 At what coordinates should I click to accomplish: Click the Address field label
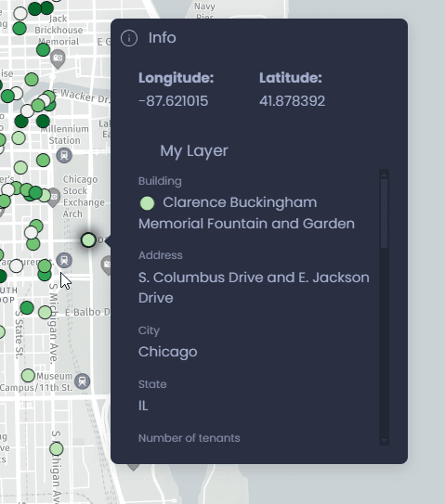[160, 255]
